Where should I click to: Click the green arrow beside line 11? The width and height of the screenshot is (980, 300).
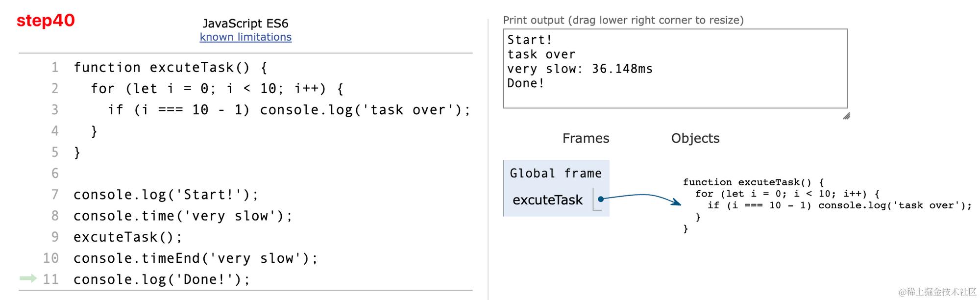[x=28, y=278]
